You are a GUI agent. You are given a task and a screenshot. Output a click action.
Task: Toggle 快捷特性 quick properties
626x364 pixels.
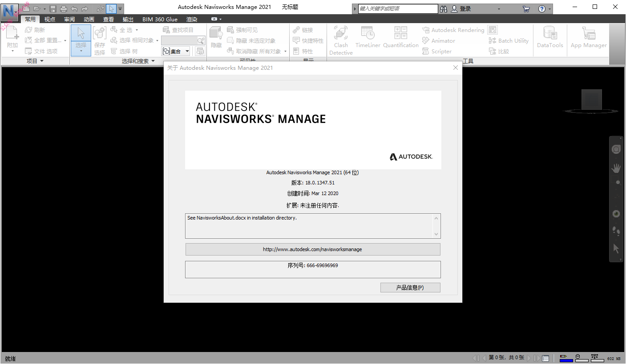[308, 40]
